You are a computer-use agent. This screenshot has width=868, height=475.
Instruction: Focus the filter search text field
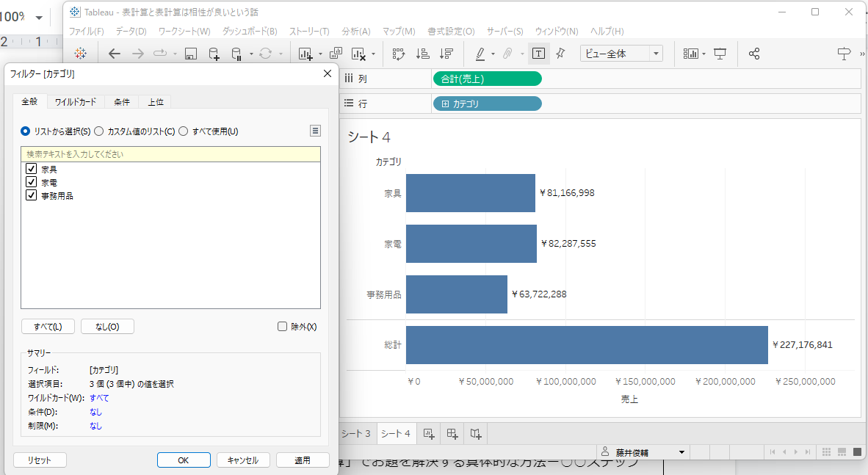click(x=170, y=154)
